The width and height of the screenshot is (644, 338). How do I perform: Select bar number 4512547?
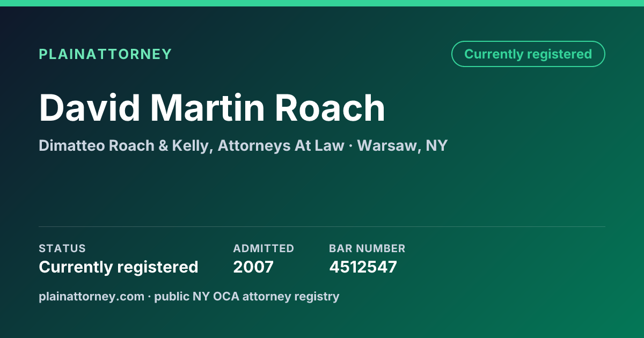363,267
